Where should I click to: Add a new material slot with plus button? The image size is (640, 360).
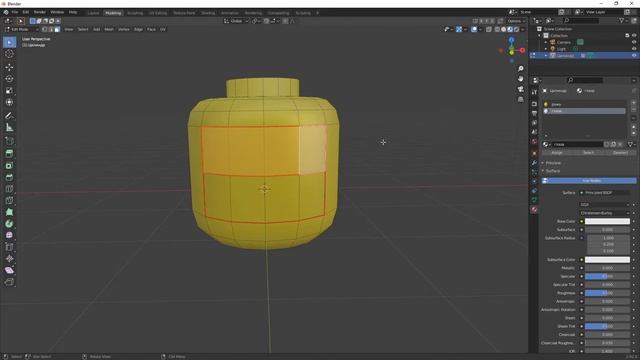[x=633, y=103]
